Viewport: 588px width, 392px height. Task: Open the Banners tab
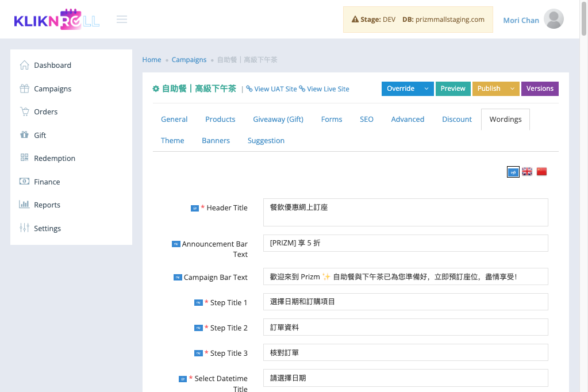coord(216,140)
